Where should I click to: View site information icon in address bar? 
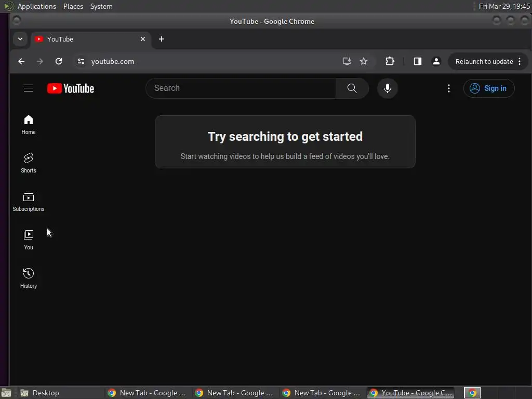[81, 61]
